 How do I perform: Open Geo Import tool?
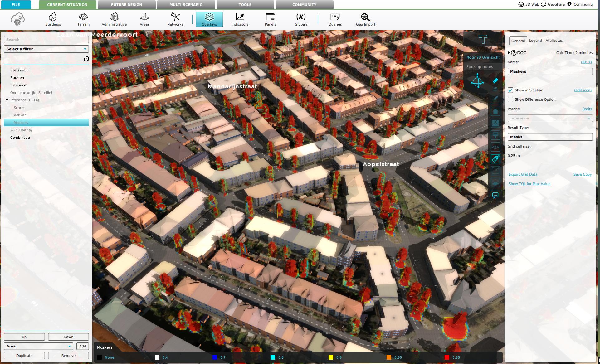(x=365, y=19)
